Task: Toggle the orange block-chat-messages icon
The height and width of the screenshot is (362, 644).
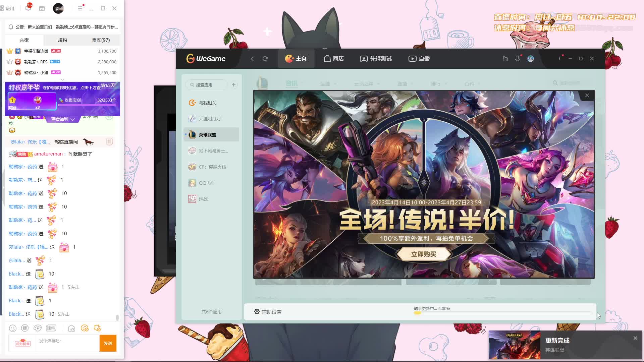Action: click(85, 328)
